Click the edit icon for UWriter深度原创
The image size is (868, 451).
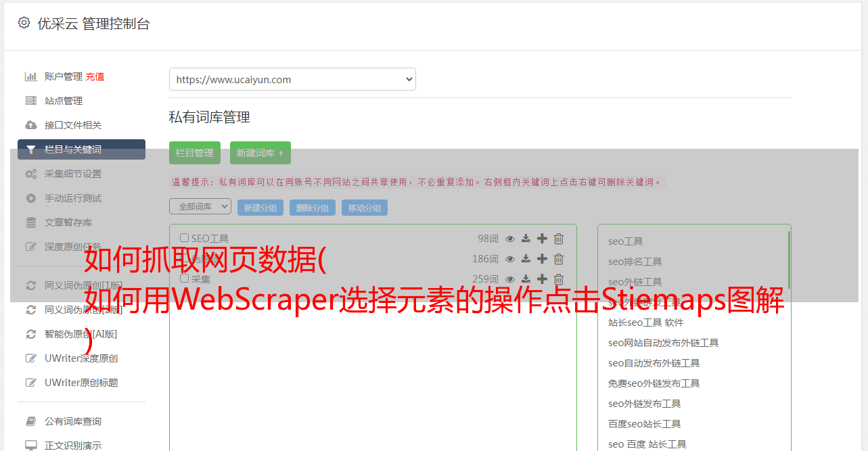(x=31, y=358)
